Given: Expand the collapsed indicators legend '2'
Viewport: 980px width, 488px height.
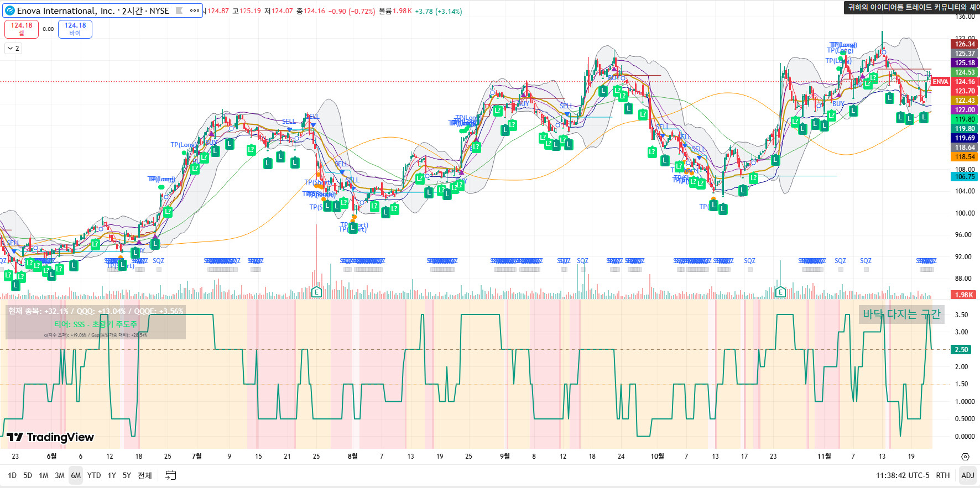Looking at the screenshot, I should click(x=13, y=49).
